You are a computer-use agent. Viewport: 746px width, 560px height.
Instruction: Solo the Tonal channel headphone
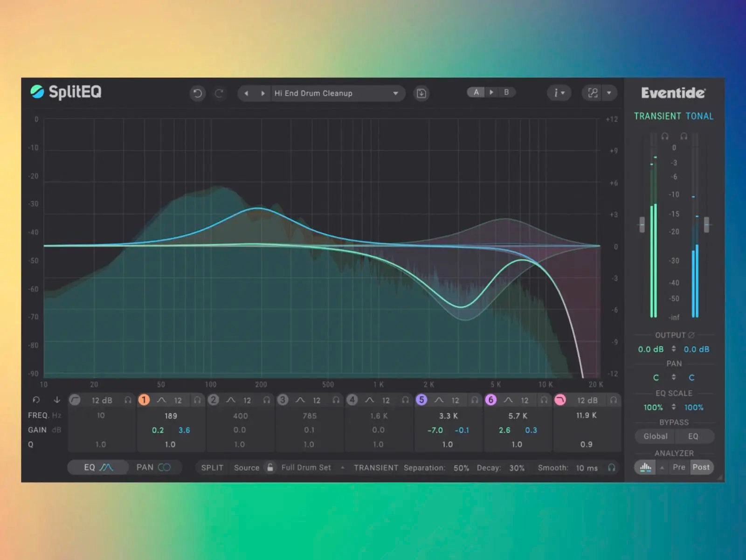[x=684, y=136]
